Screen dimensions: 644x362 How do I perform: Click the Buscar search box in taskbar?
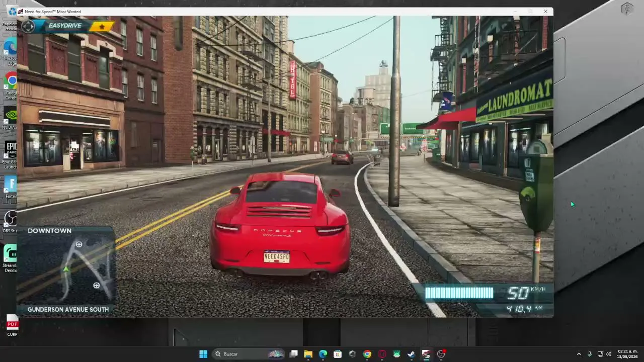point(249,354)
